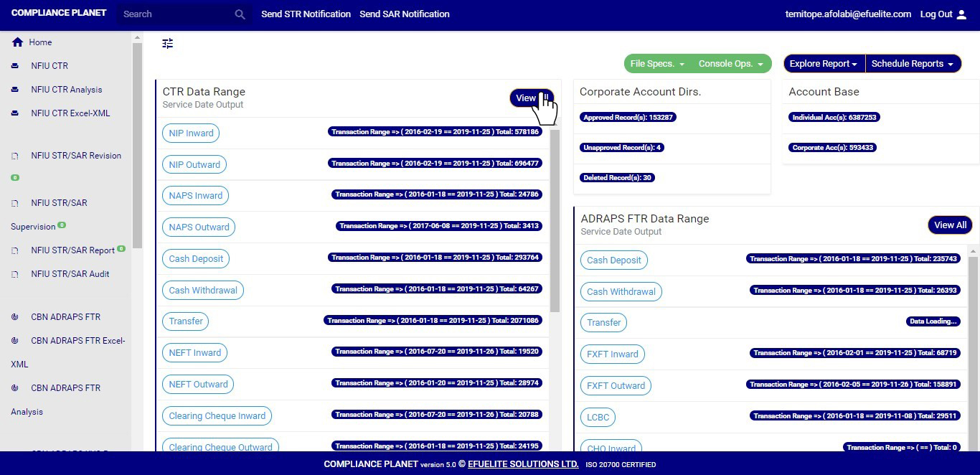Click the NFIU CTR sidebar icon
Viewport: 980px width, 475px height.
point(15,66)
